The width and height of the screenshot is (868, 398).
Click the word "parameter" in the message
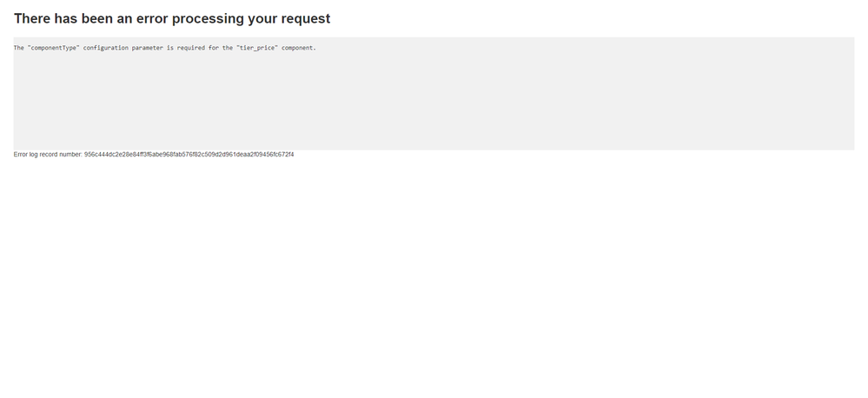[x=147, y=48]
